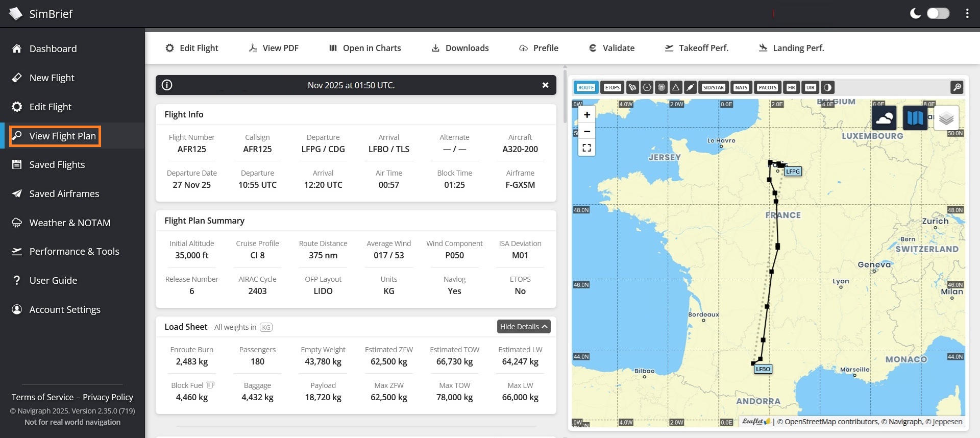
Task: Click the LFBO airport label on map
Action: (763, 369)
